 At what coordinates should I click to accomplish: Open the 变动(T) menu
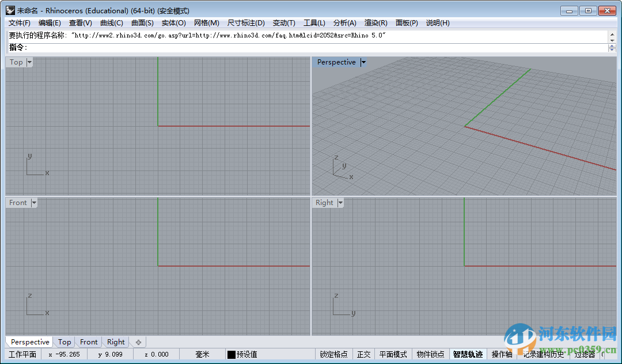click(284, 23)
